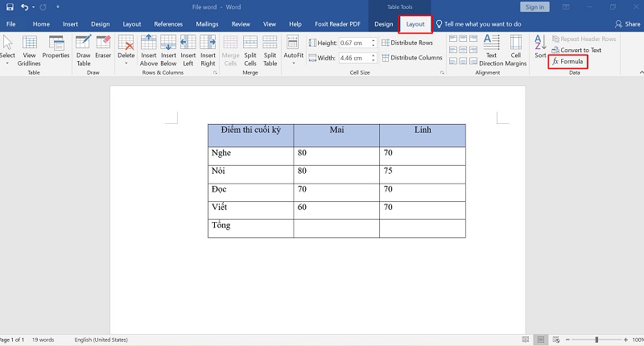Save the document with the Save icon
The image size is (644, 346).
(x=10, y=7)
